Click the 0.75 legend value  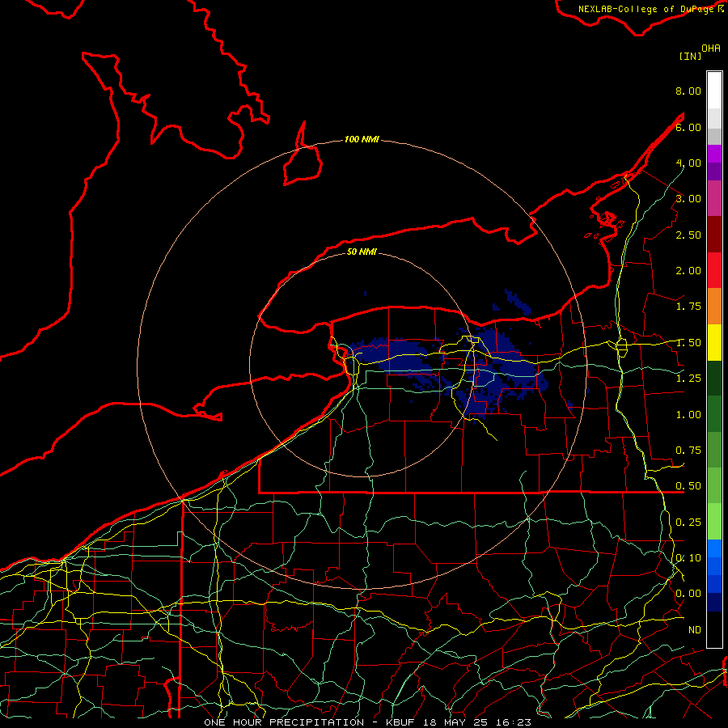[x=688, y=451]
